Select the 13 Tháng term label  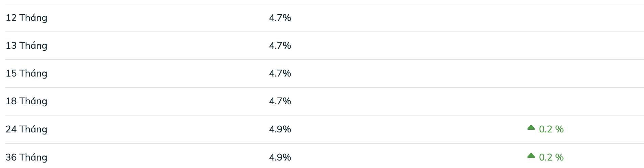26,46
